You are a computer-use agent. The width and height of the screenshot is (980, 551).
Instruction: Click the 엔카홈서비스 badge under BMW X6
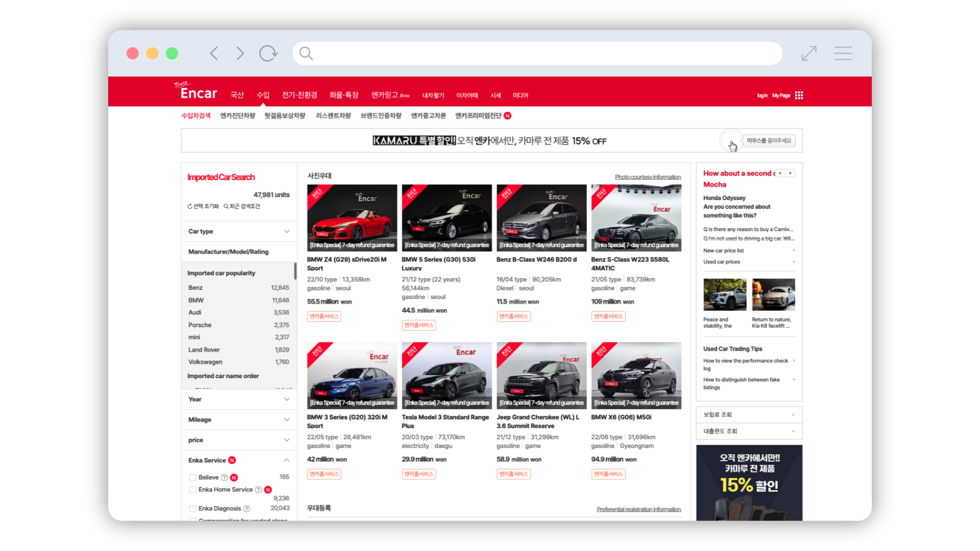click(608, 474)
